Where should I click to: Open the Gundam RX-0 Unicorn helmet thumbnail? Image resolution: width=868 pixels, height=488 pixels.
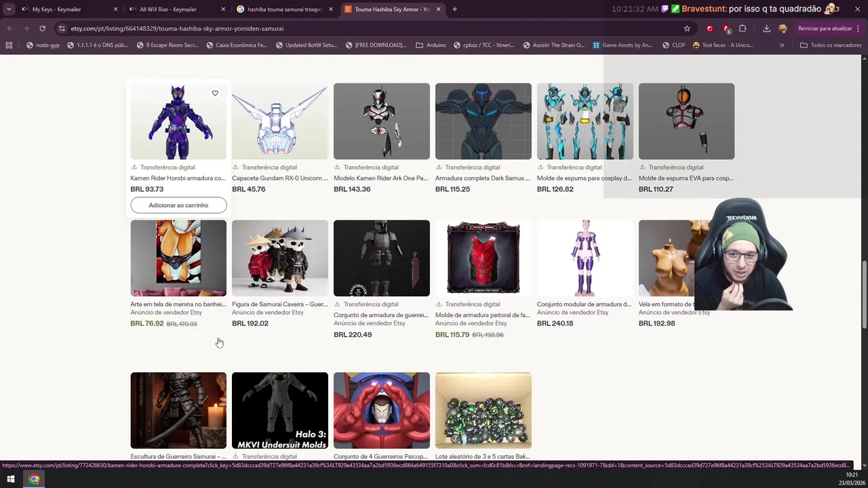[280, 121]
